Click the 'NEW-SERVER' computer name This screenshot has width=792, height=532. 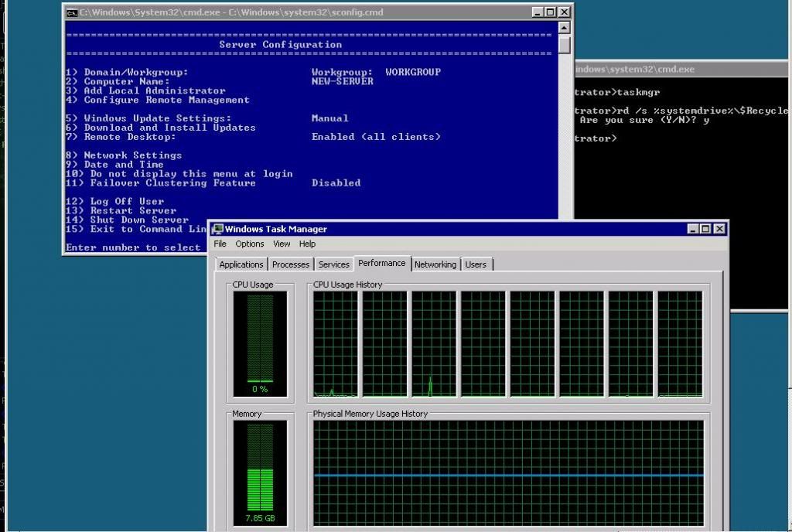(x=343, y=82)
